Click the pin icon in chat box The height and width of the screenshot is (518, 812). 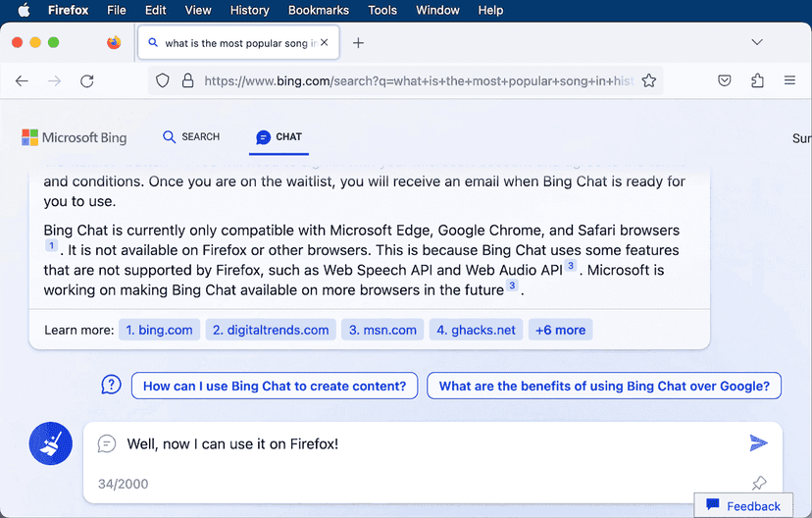coord(758,483)
